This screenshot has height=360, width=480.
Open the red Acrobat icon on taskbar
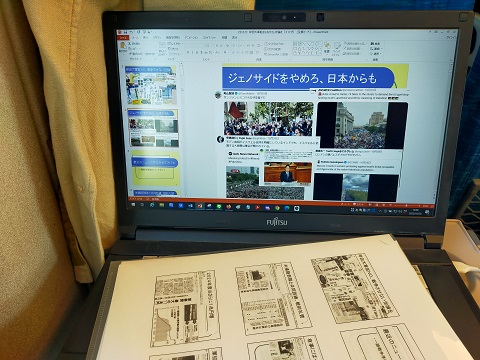point(258,208)
